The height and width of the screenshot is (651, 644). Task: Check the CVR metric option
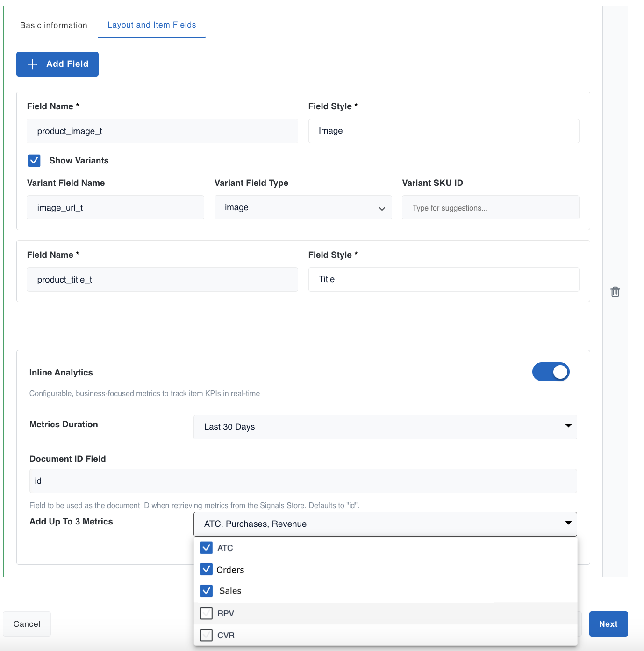tap(206, 635)
